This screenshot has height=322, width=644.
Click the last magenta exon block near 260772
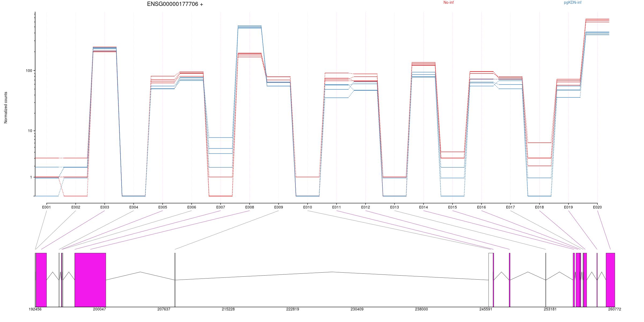[x=610, y=280]
